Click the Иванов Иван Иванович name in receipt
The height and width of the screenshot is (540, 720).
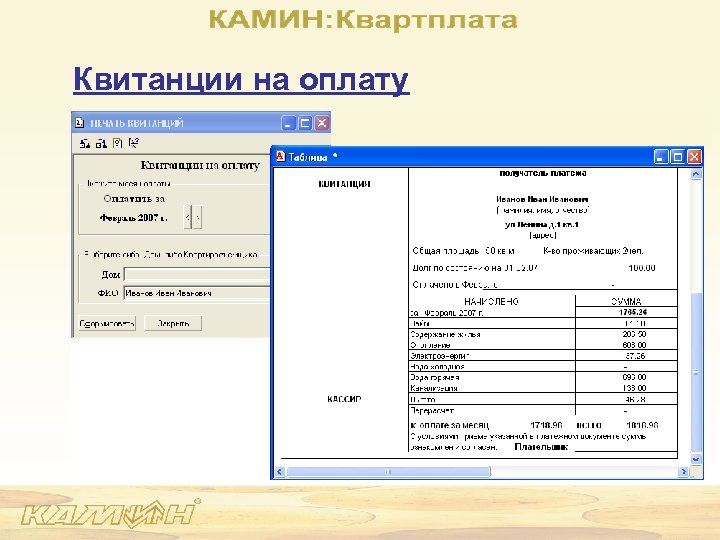coord(542,199)
